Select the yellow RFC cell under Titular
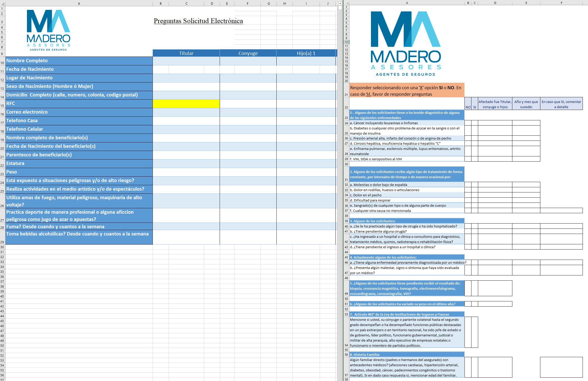 (186, 104)
